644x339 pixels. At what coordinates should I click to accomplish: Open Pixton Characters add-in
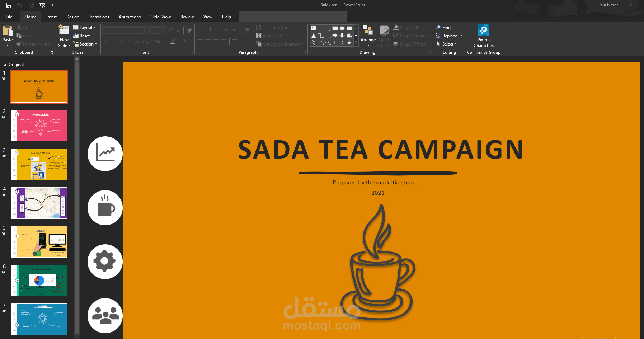pyautogui.click(x=483, y=36)
